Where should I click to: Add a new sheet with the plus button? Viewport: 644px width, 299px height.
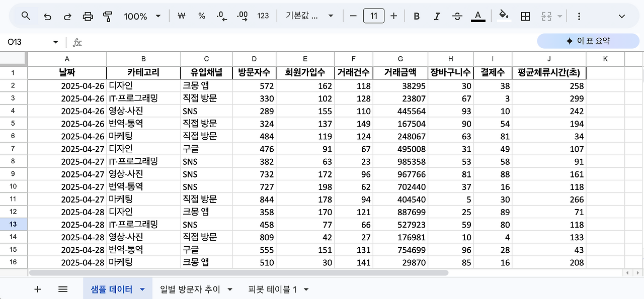pos(37,289)
